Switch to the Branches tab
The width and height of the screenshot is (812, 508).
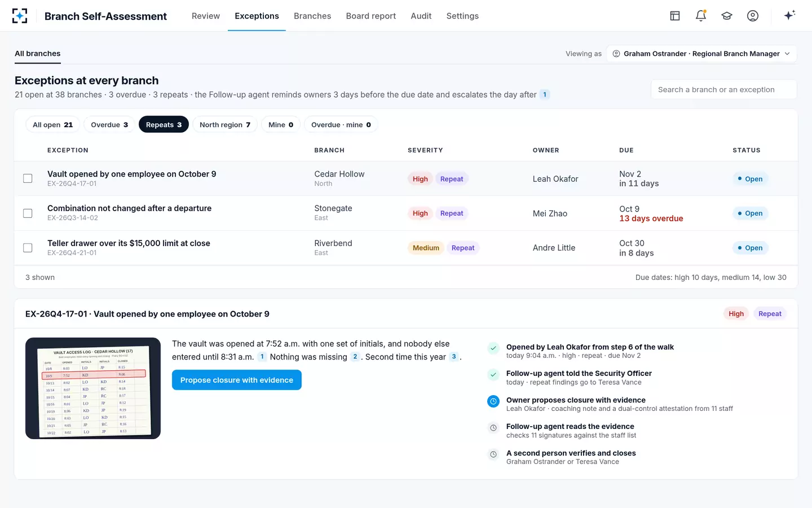(312, 16)
